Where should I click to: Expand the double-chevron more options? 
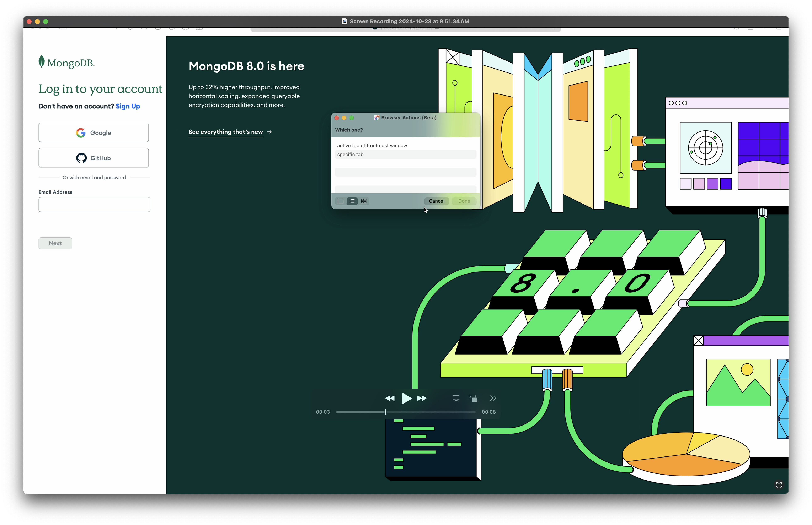tap(492, 398)
